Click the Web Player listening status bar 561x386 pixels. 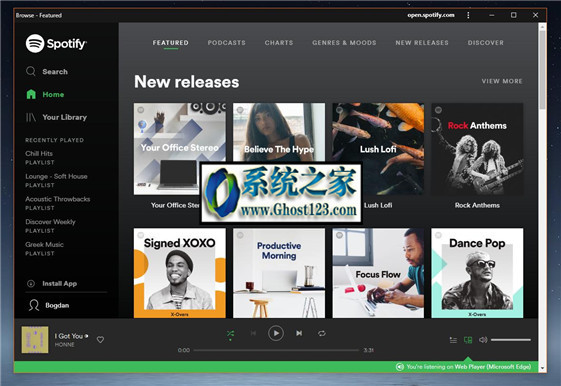276,367
